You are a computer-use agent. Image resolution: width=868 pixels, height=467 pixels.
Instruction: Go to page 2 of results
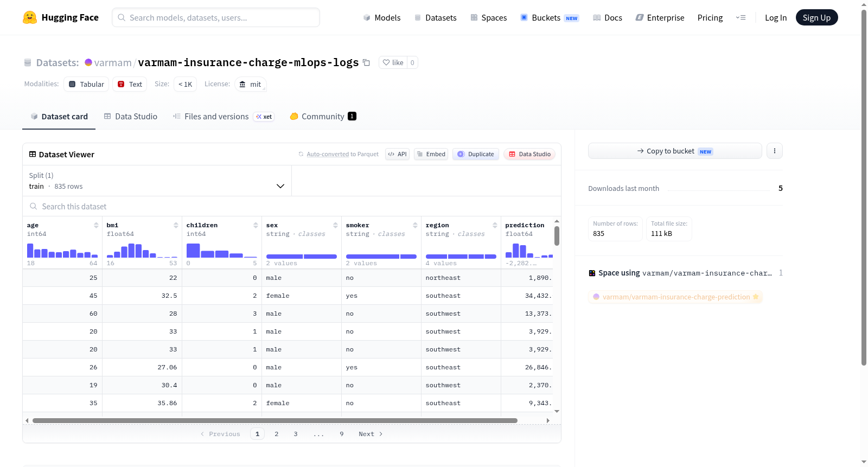click(277, 434)
